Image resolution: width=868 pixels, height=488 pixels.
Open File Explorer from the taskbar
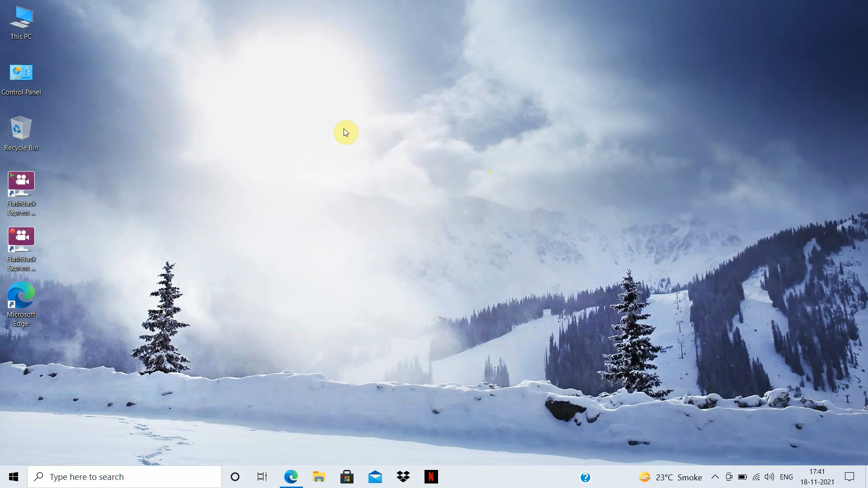(319, 477)
